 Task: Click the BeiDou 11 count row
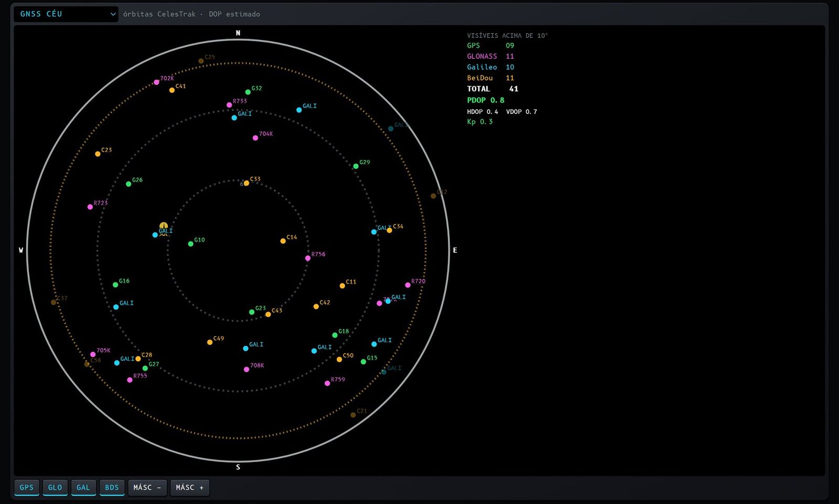491,78
